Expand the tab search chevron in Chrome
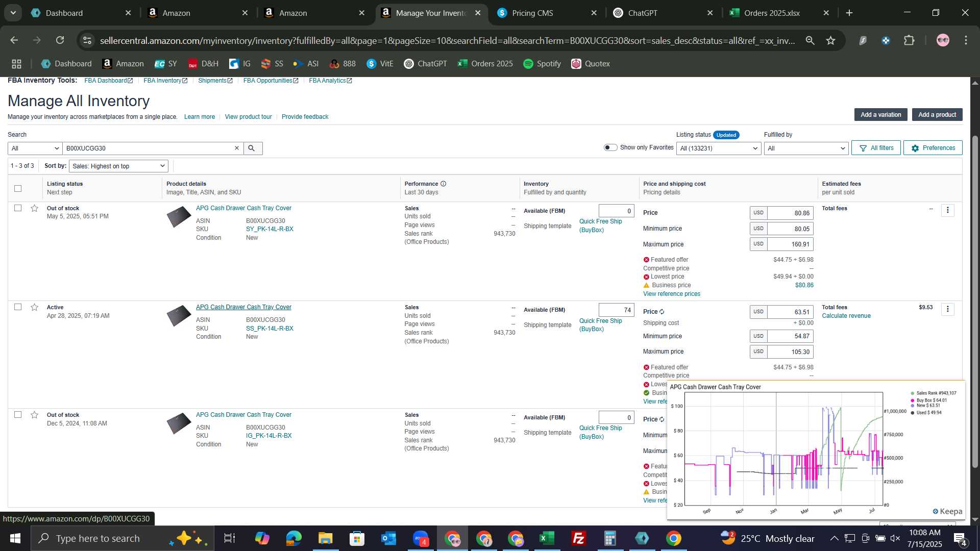 (13, 13)
